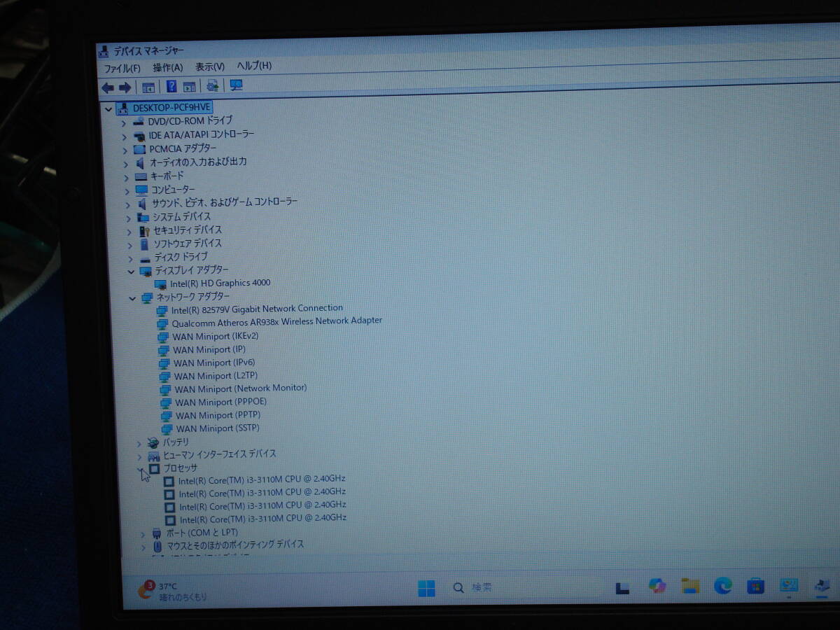Open the weather widget showing 37°C
Image resolution: width=840 pixels, height=630 pixels.
[172, 591]
